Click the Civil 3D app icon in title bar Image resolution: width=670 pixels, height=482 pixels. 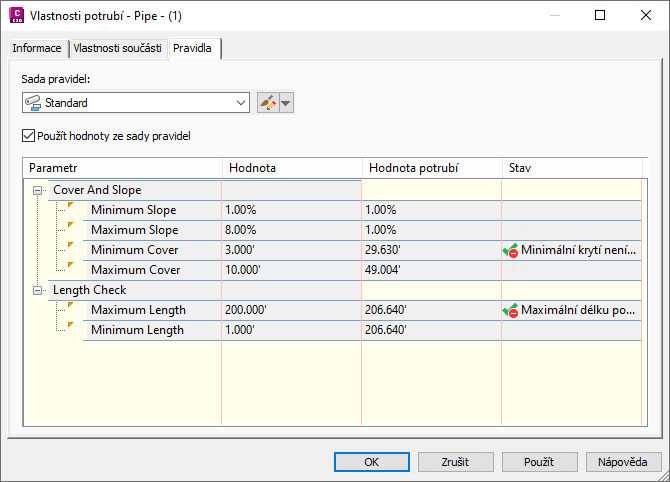point(14,16)
